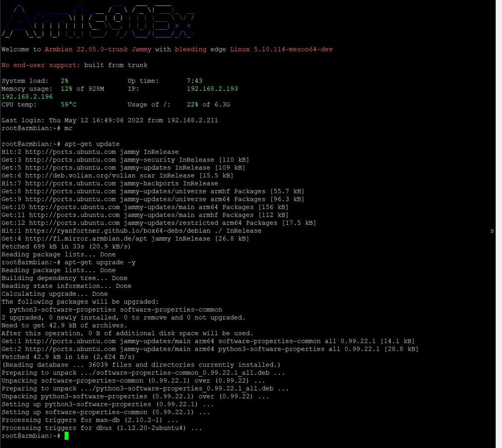Select the system load value 2%
The height and width of the screenshot is (448, 502).
tap(64, 81)
